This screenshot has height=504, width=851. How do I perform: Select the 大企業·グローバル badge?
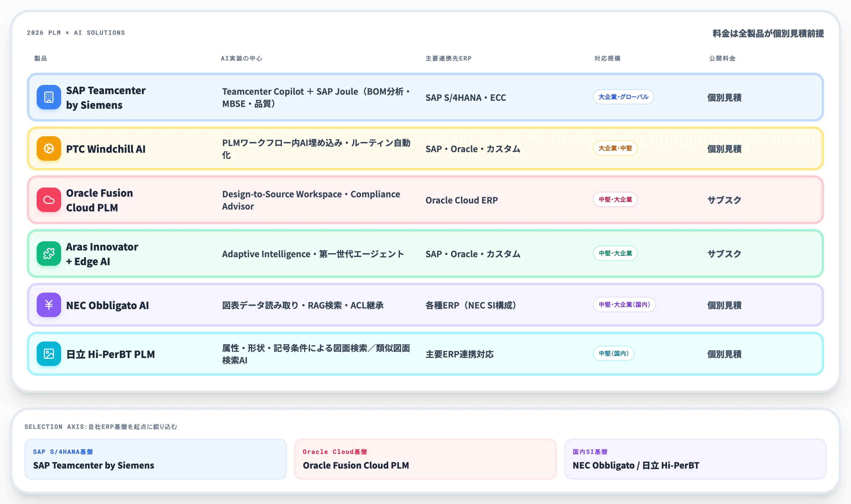(623, 97)
